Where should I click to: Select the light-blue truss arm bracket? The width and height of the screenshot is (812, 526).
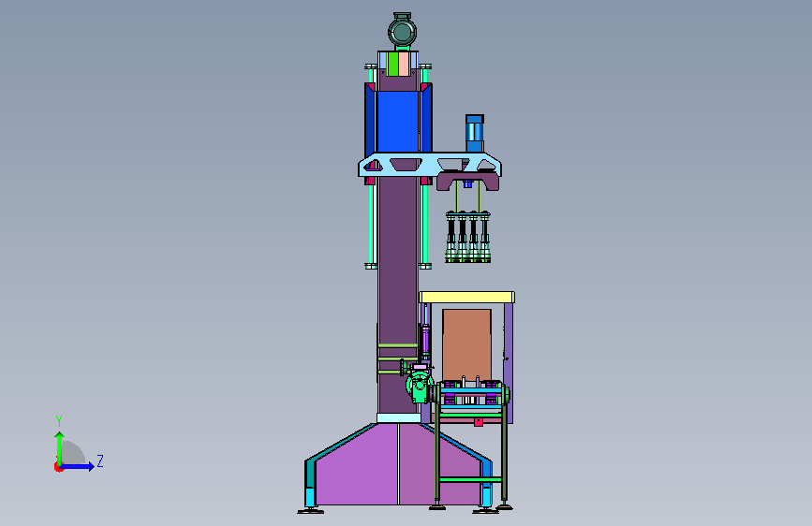pyautogui.click(x=430, y=165)
